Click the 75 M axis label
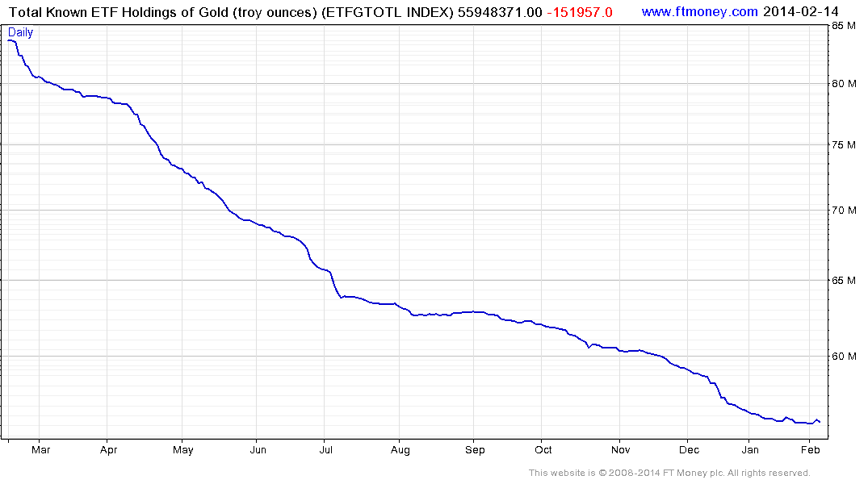Screen dimensions: 868x484 click(844, 145)
